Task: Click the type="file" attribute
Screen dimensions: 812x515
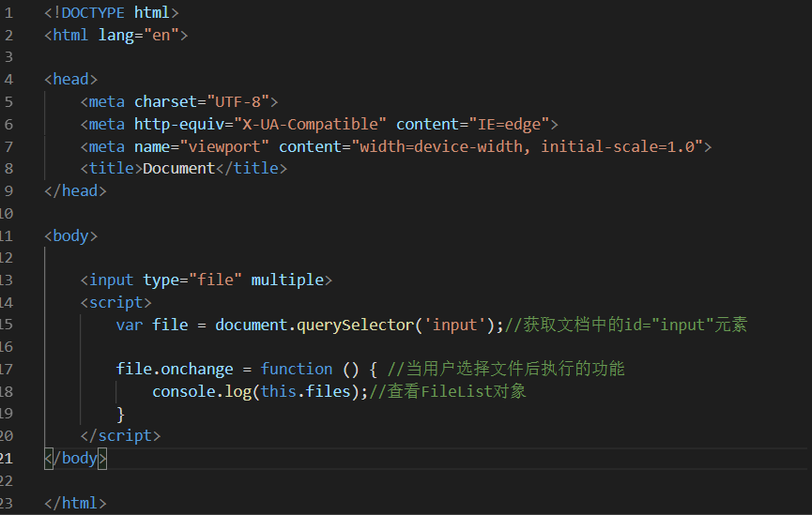Action: click(192, 280)
